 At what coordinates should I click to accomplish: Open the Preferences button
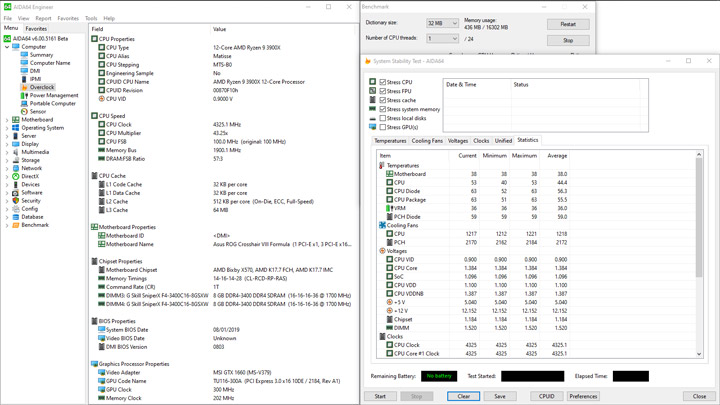583,396
